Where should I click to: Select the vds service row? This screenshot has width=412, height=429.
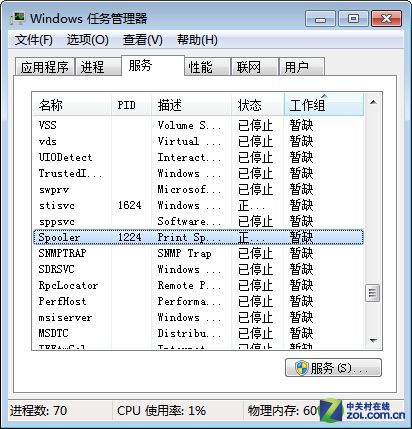(198, 141)
